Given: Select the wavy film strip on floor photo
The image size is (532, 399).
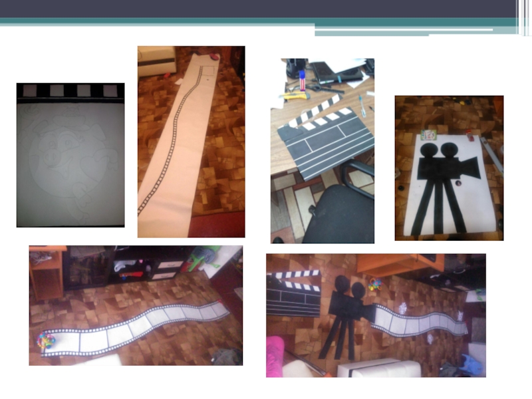Looking at the screenshot, I should click(x=136, y=306).
